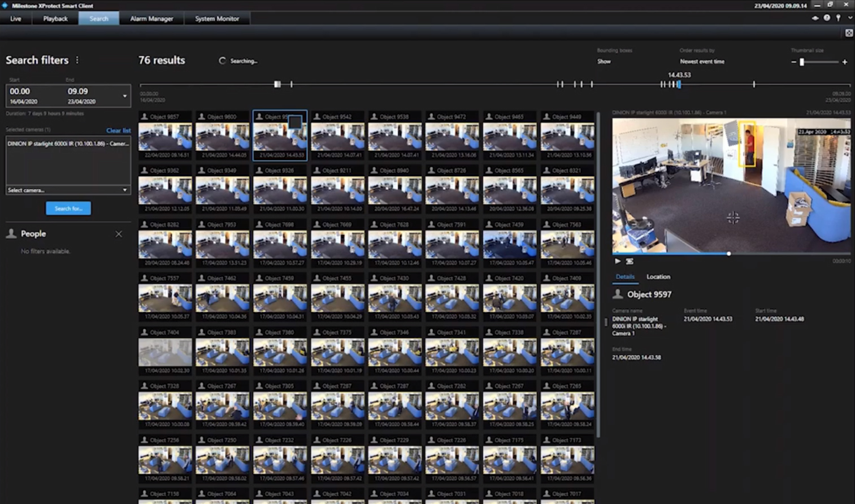Click the fullscreen toggle icon below the toolbar
The image size is (855, 504).
[849, 33]
